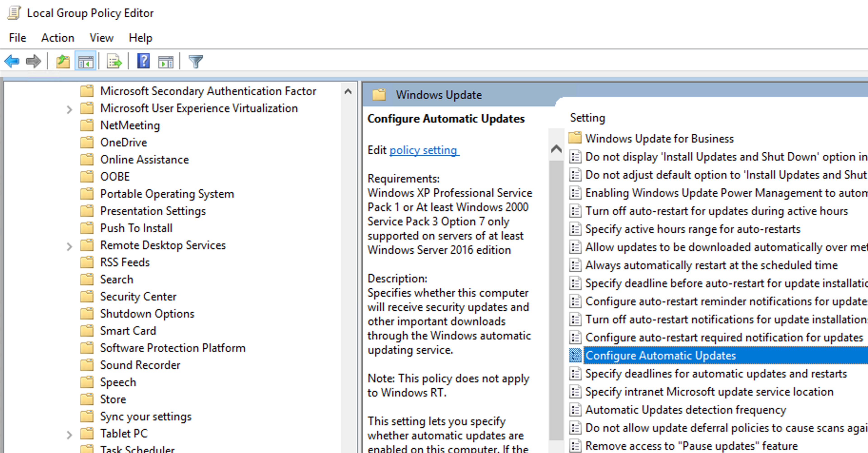This screenshot has width=868, height=453.
Task: Toggle the Show/Hide Console Tree icon
Action: (86, 61)
